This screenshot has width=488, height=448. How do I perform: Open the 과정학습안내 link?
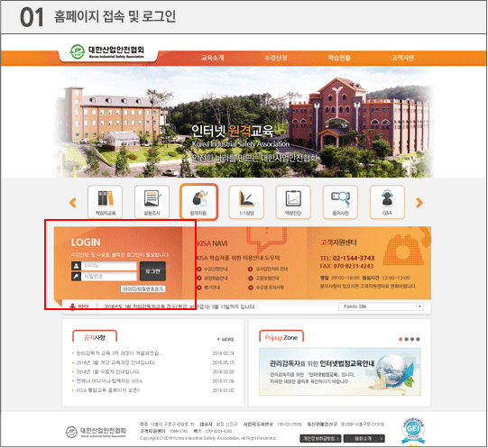pyautogui.click(x=213, y=279)
